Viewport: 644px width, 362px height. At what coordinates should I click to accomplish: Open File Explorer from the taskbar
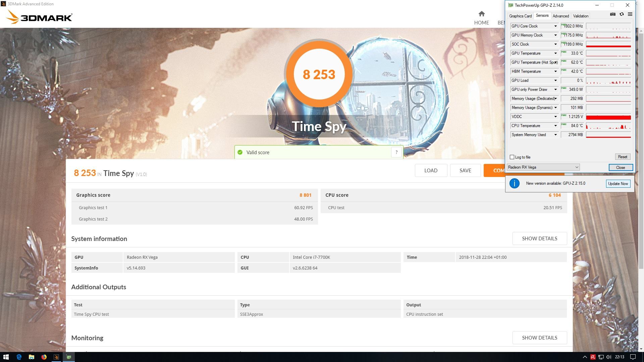31,357
